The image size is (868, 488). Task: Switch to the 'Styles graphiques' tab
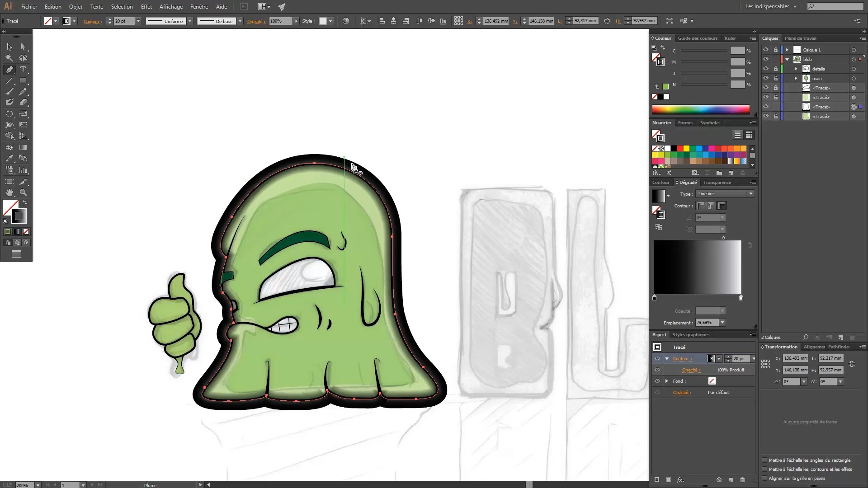(x=691, y=335)
